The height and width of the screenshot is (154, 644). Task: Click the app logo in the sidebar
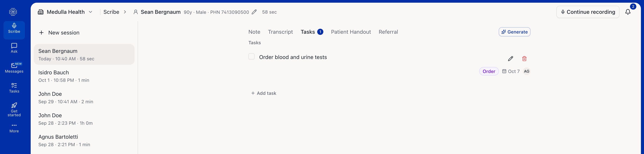13,12
